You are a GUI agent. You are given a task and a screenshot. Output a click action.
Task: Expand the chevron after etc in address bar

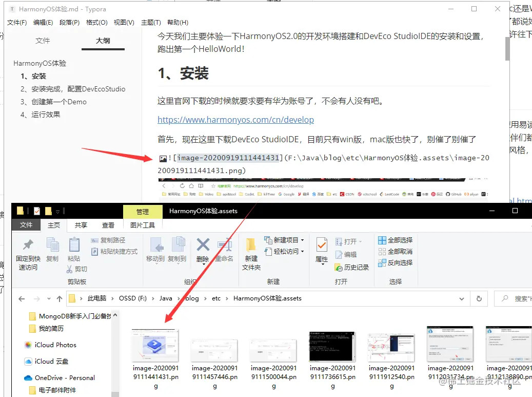[x=227, y=298]
